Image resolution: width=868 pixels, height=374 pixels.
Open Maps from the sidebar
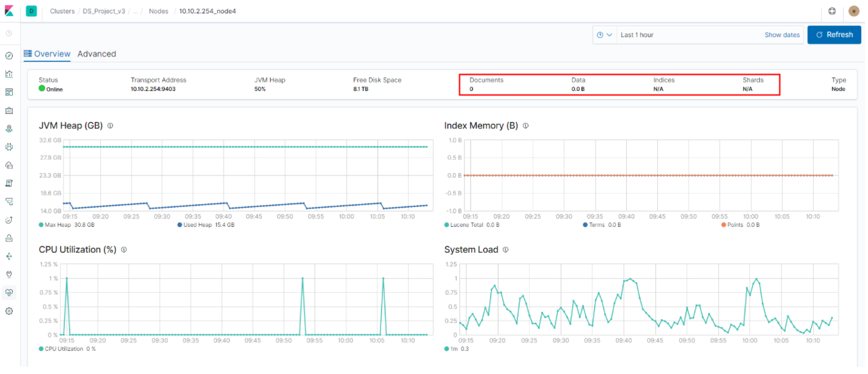coord(9,129)
